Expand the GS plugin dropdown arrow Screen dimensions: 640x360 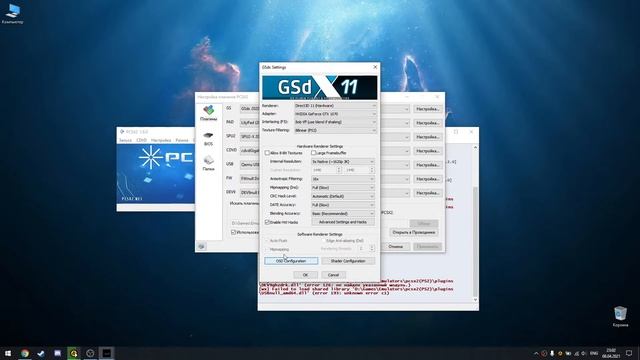click(x=406, y=109)
